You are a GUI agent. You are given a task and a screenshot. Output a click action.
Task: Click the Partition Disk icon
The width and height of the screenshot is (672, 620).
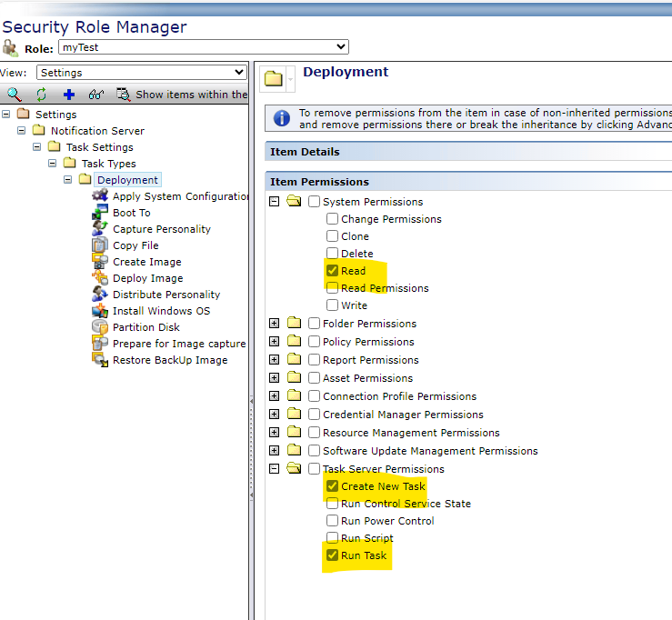pos(99,327)
